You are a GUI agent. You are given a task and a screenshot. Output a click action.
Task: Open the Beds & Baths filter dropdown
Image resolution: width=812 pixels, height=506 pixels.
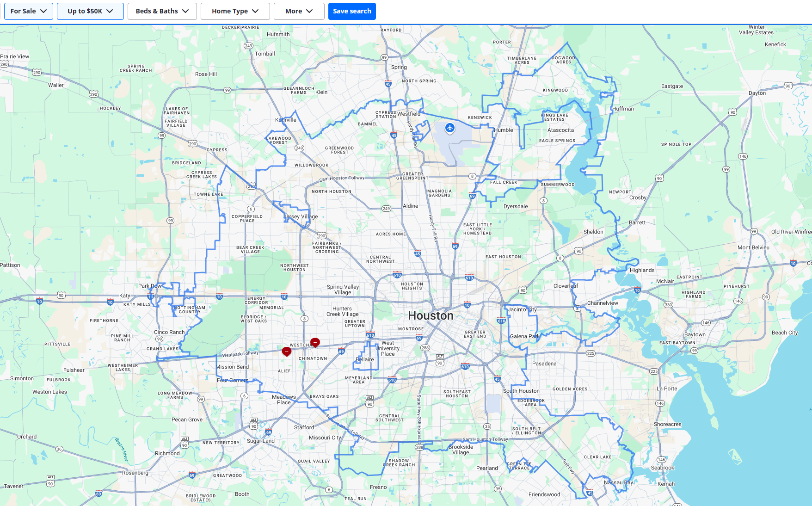162,11
